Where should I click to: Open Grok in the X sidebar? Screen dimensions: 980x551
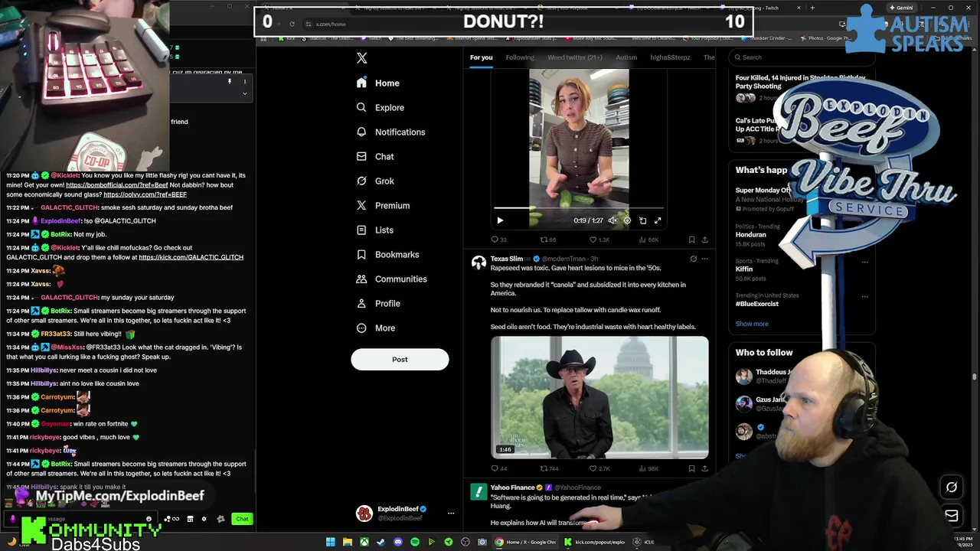point(375,181)
